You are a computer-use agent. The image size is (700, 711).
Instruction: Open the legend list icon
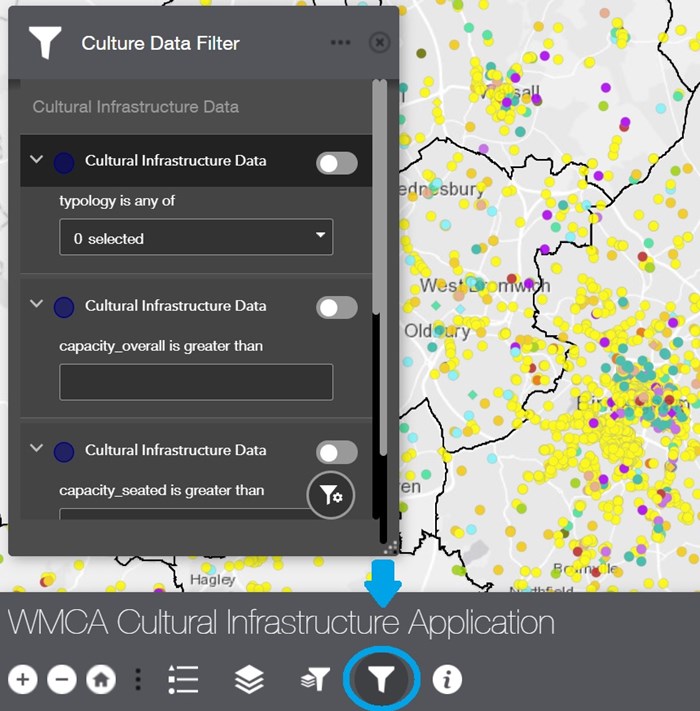(x=183, y=680)
